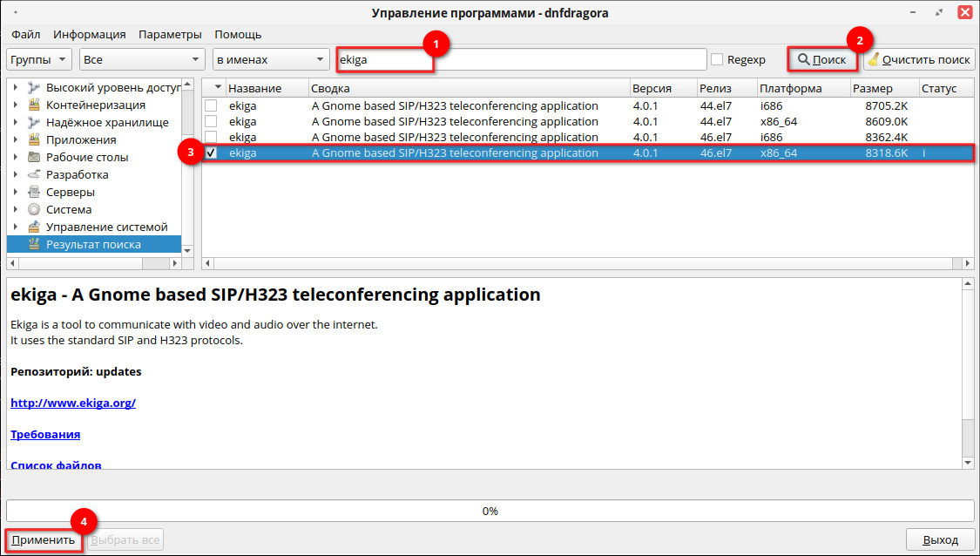This screenshot has height=556, width=980.
Task: Click the Разработка group icon
Action: click(34, 174)
